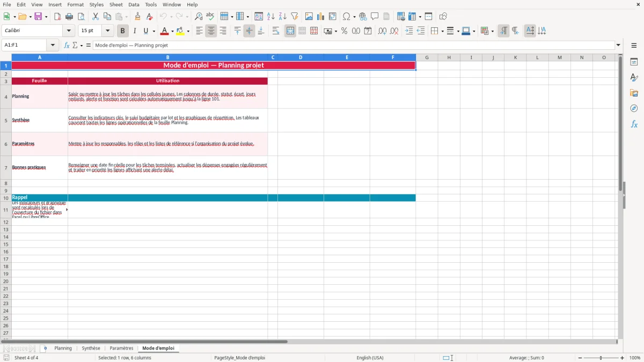Clear direct formatting
The image size is (644, 362).
(149, 17)
